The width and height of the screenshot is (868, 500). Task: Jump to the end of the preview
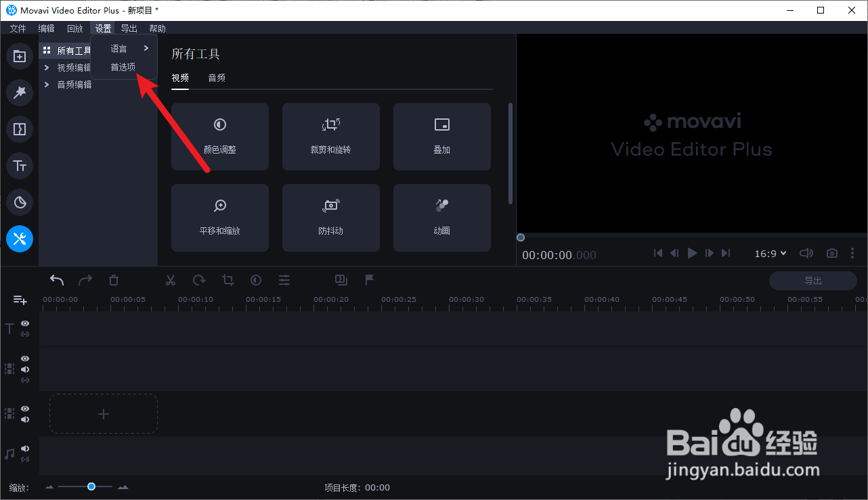726,253
